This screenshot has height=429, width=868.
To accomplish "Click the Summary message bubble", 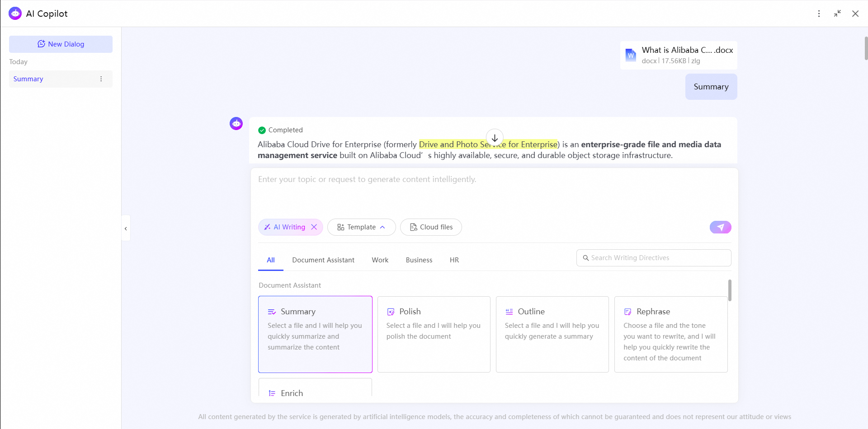I will (711, 87).
